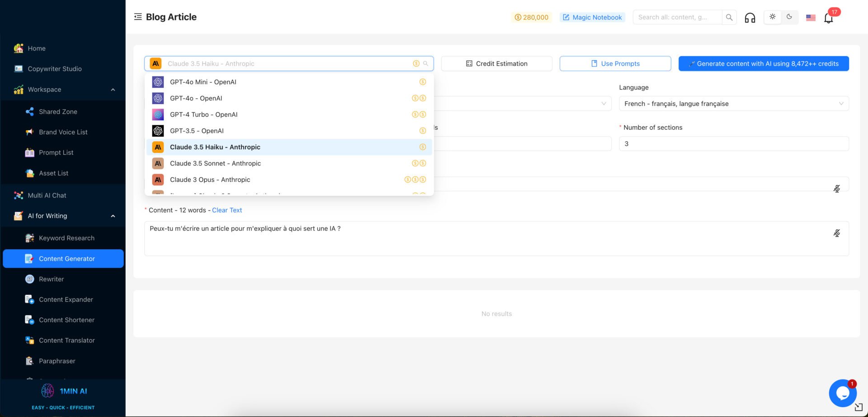Click microphone icon in Content text area
Image resolution: width=868 pixels, height=417 pixels.
point(837,233)
